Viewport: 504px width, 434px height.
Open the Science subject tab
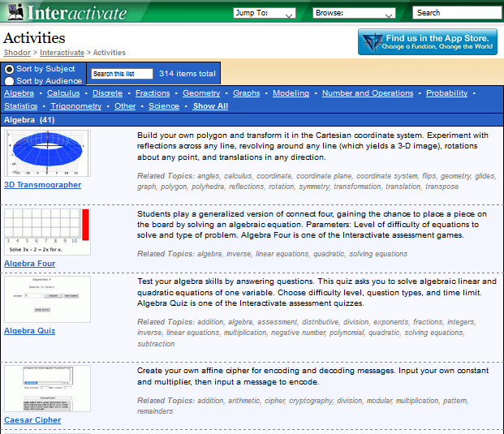(x=164, y=106)
